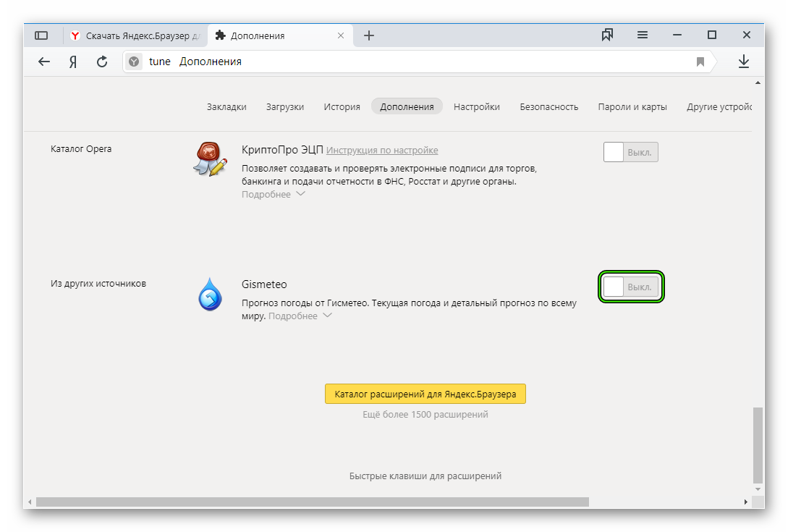
Task: Maximize the browser window
Action: [711, 35]
